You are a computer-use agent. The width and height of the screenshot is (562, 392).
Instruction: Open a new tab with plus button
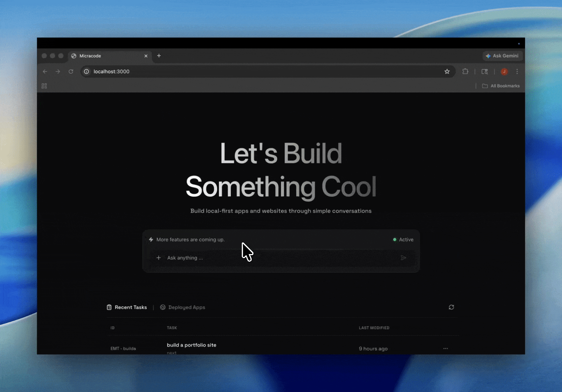coord(159,56)
